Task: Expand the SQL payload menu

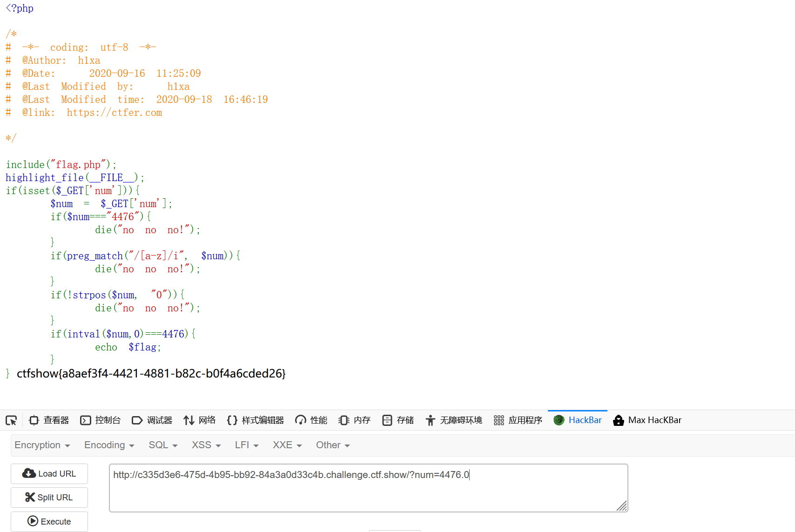Action: click(x=162, y=445)
